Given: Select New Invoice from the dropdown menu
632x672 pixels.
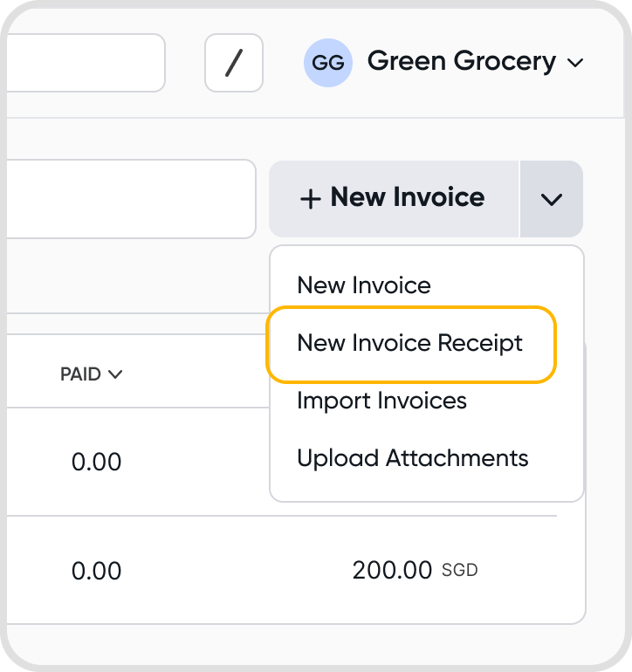Looking at the screenshot, I should coord(364,285).
